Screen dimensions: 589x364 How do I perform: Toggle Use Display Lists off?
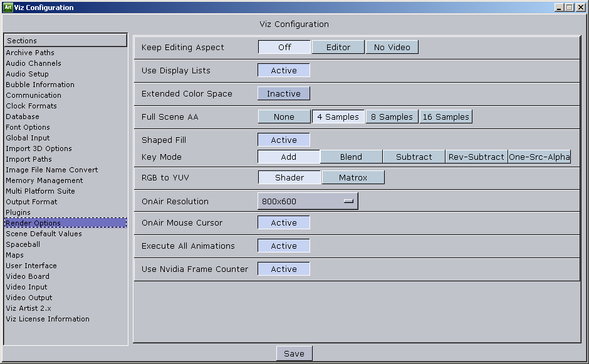pos(283,70)
